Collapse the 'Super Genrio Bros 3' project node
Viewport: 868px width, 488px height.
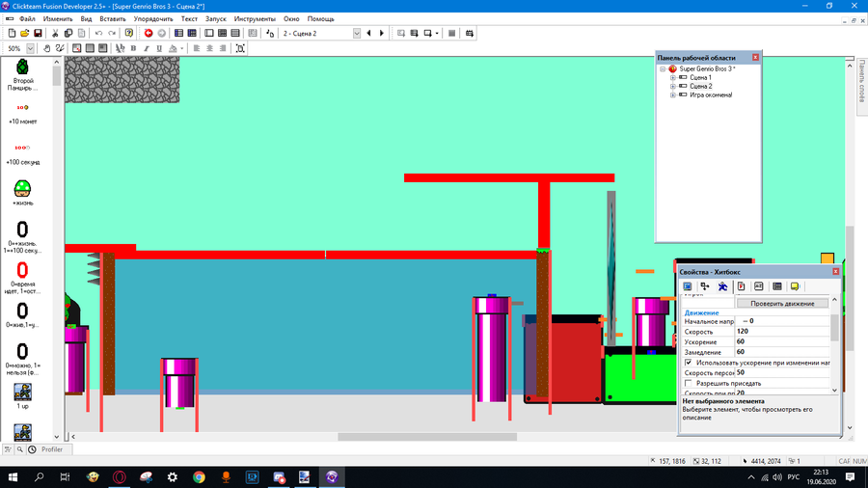[x=663, y=69]
